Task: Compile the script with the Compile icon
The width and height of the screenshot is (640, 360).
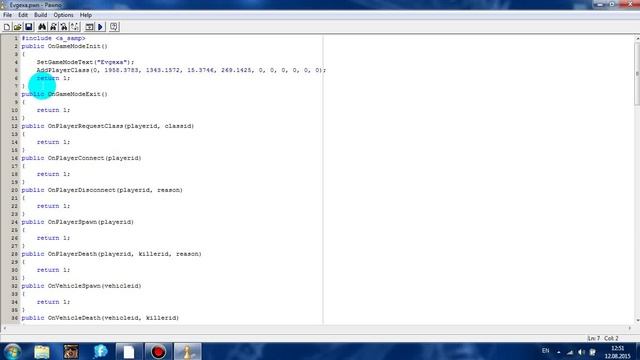Action: pyautogui.click(x=89, y=27)
